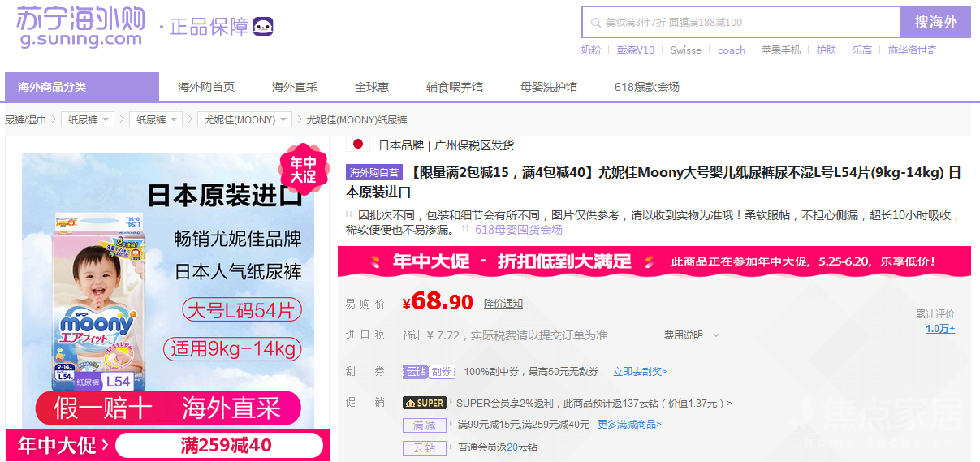Screen dimensions: 980x462
Task: Click the 立即去刮奖 link
Action: point(640,371)
